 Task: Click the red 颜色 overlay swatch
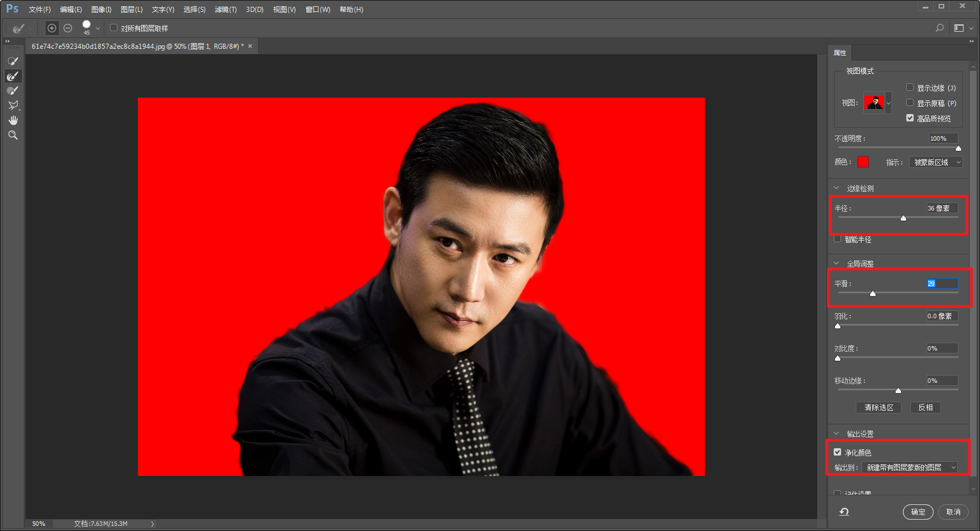coord(863,162)
